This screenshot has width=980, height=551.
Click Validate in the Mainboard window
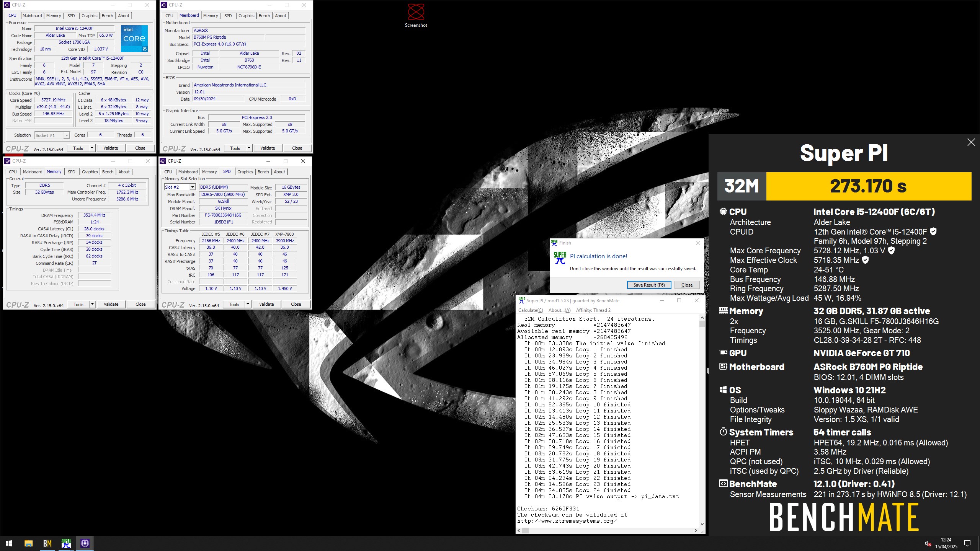[x=268, y=148]
